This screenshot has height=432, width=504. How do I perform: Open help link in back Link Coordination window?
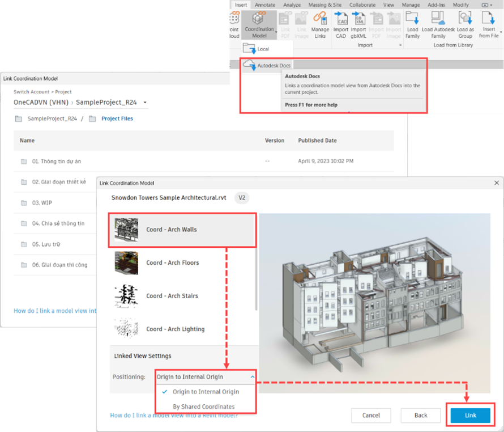tap(55, 311)
